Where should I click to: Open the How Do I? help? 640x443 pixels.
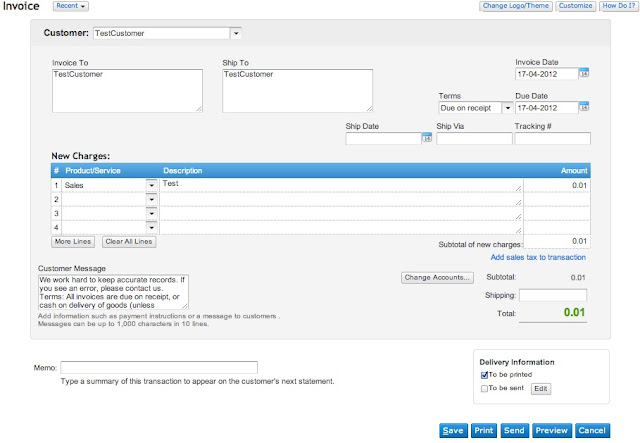(616, 6)
